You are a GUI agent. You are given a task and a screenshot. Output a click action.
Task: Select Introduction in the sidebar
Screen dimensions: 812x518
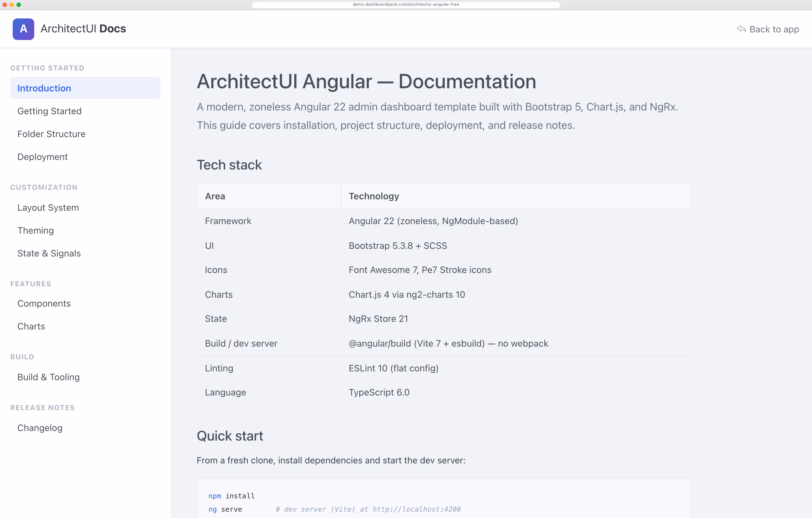(85, 88)
